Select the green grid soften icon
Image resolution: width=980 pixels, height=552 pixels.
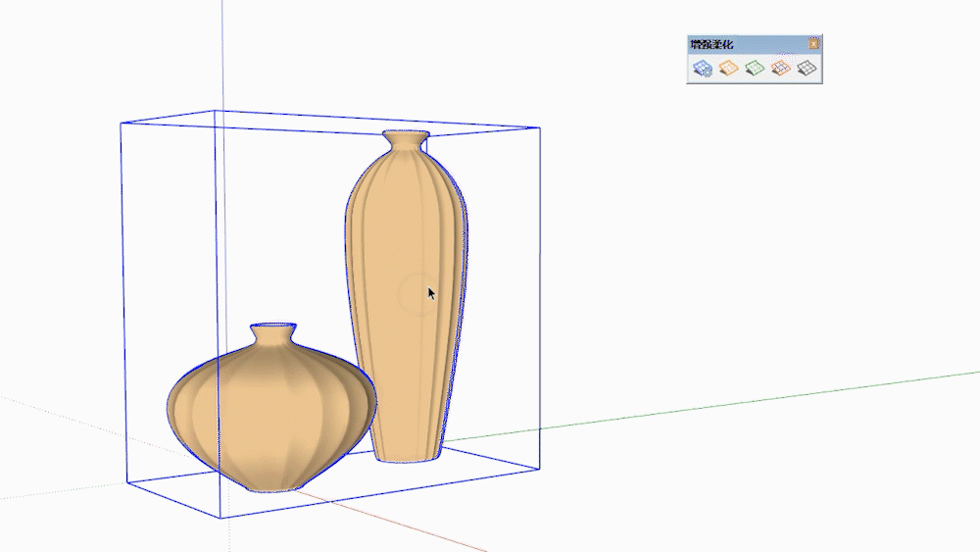pos(754,68)
